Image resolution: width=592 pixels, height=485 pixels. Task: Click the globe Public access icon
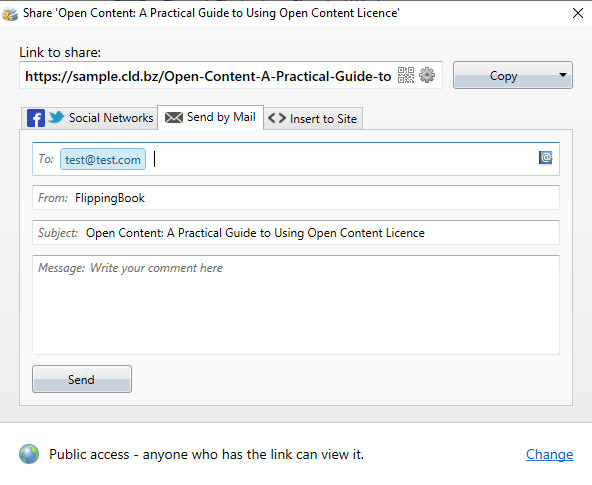tap(29, 454)
